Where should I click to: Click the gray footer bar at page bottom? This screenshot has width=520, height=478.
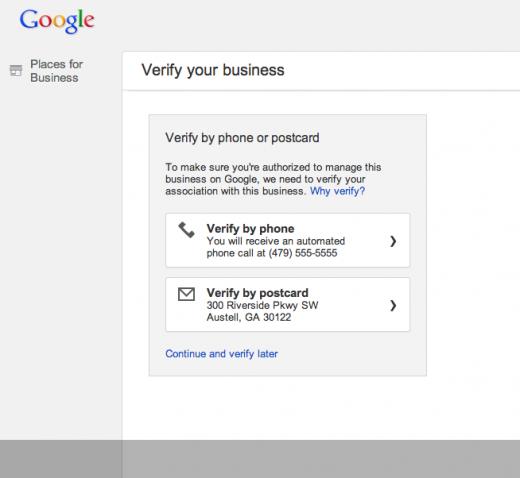[260, 459]
